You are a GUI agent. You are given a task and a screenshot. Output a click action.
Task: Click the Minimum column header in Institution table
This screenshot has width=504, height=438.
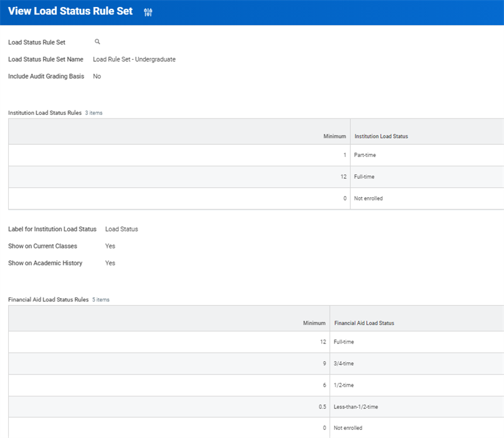pos(335,136)
